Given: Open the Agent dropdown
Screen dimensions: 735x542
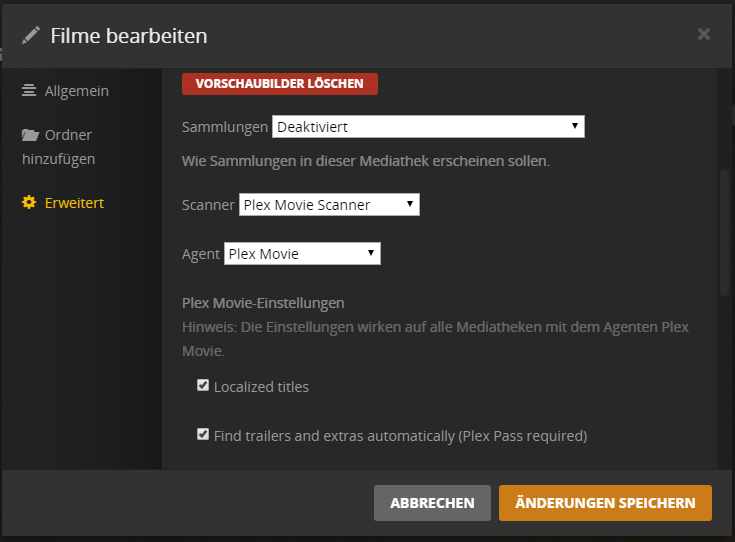Looking at the screenshot, I should click(302, 254).
